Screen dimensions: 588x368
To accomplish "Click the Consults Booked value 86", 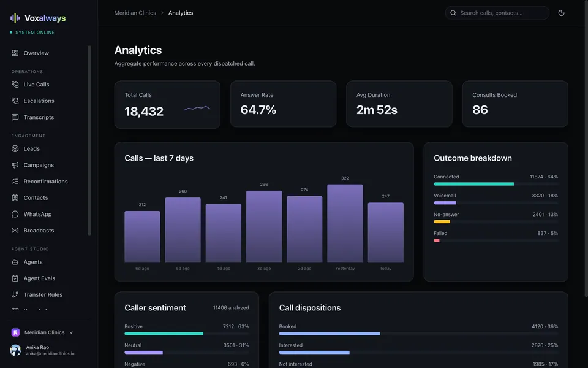I will 480,110.
